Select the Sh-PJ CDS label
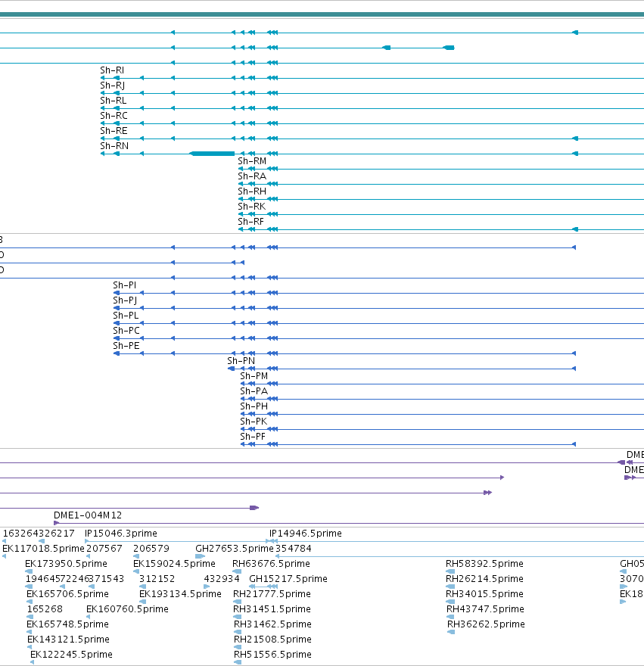Screen dimensions: 644x666 [x=125, y=300]
